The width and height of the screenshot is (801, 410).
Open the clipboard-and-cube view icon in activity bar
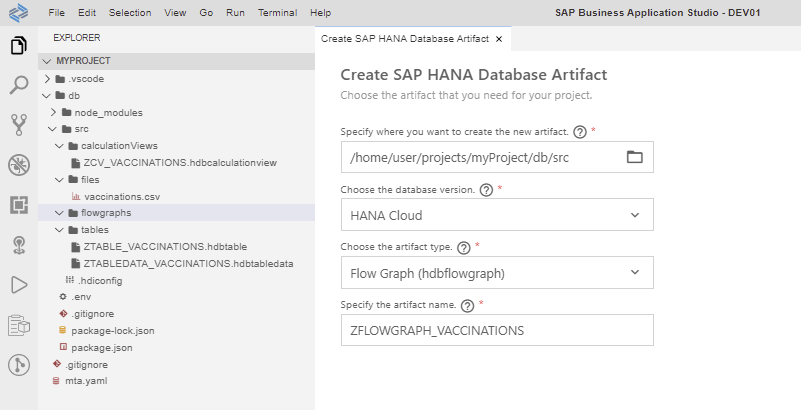[18, 325]
